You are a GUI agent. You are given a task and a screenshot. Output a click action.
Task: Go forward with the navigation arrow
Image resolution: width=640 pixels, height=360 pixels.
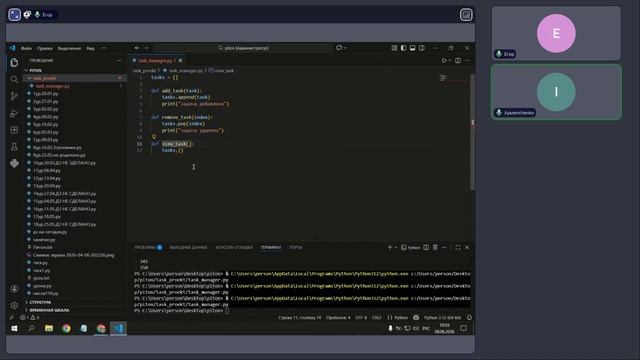147,48
